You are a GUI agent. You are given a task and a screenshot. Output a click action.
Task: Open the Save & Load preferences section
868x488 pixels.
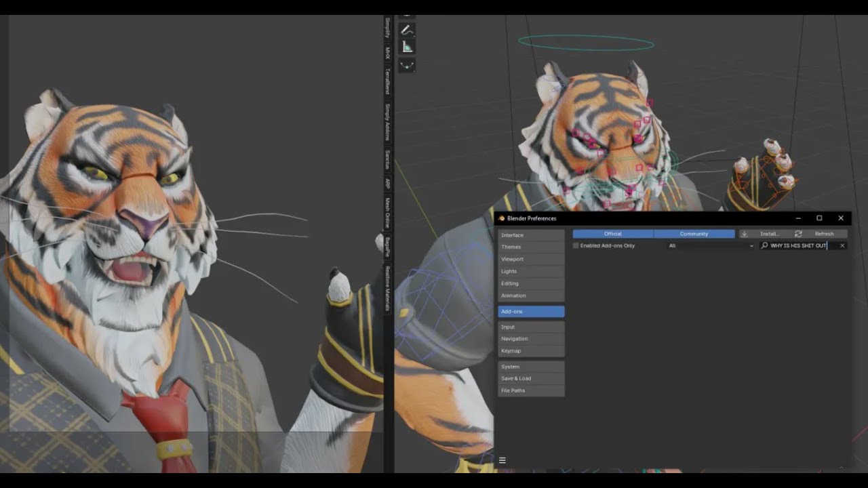click(531, 378)
